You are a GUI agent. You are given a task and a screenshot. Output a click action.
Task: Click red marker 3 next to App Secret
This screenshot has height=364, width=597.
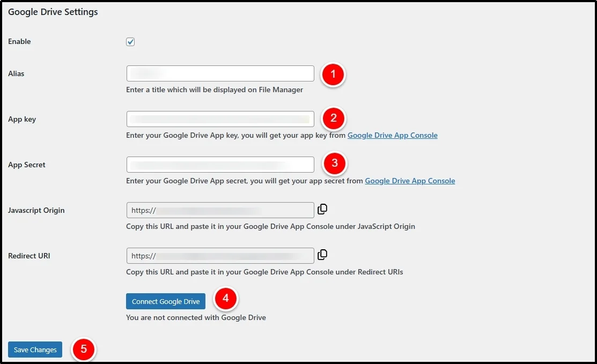click(x=334, y=164)
